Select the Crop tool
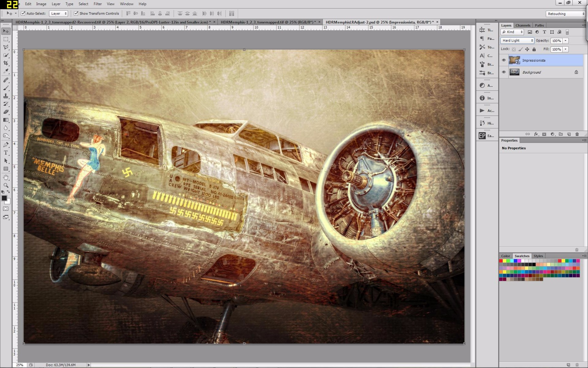The width and height of the screenshot is (588, 368). click(x=6, y=63)
